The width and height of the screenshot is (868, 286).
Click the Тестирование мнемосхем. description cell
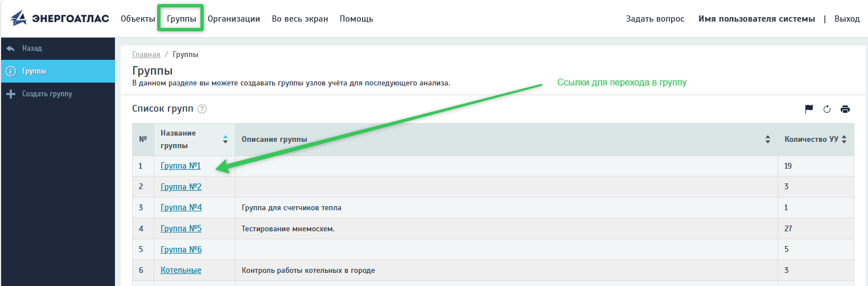click(507, 228)
